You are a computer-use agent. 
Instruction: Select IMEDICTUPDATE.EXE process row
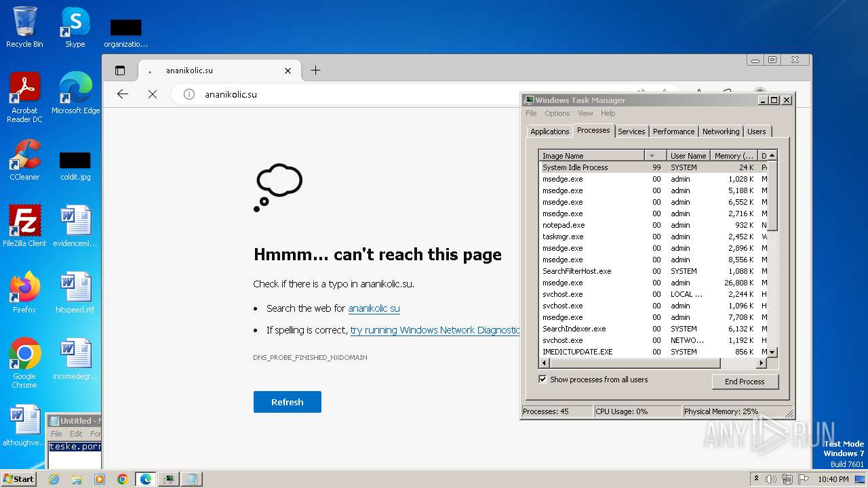[653, 352]
